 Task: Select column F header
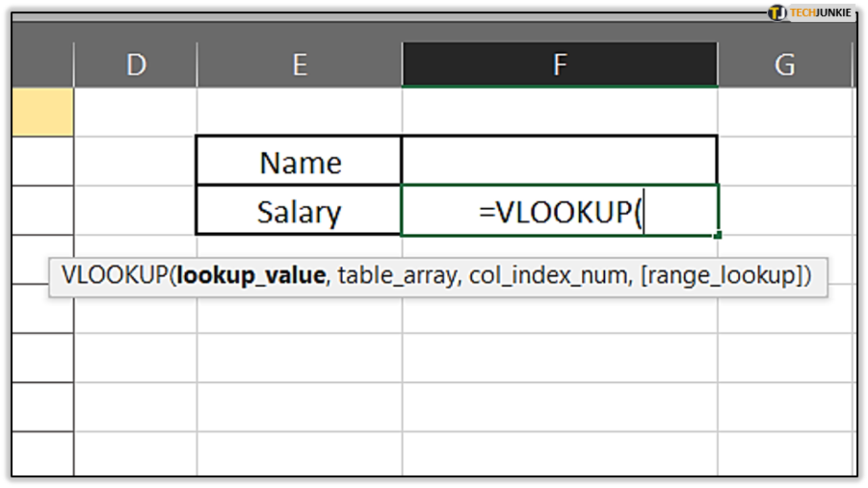coord(559,64)
